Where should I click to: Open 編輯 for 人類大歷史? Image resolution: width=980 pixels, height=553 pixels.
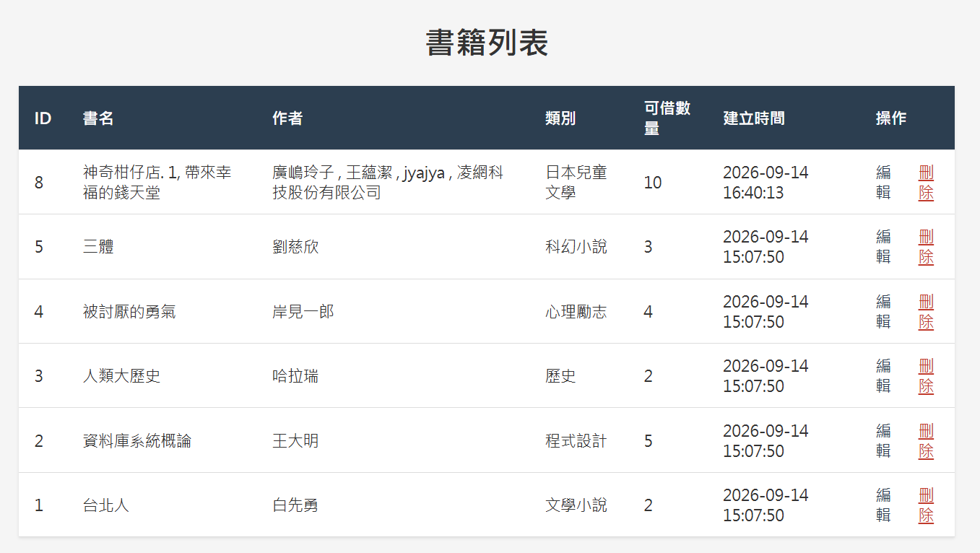coord(883,375)
